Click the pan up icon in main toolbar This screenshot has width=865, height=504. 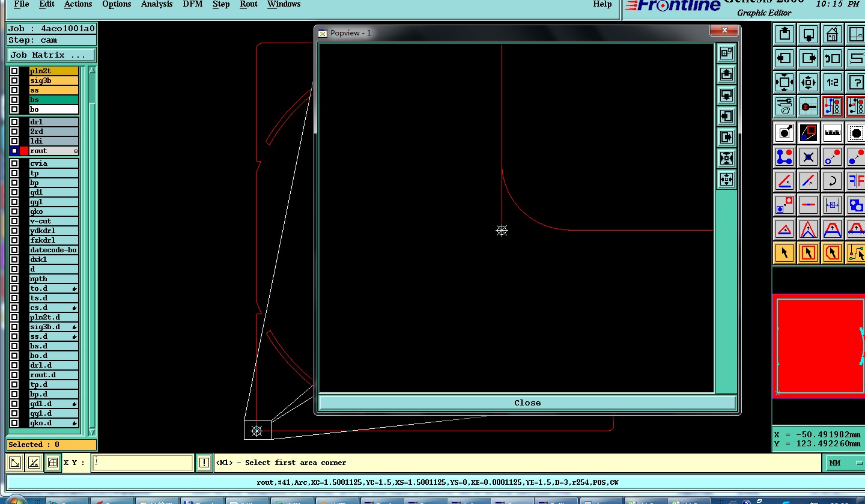pos(785,34)
